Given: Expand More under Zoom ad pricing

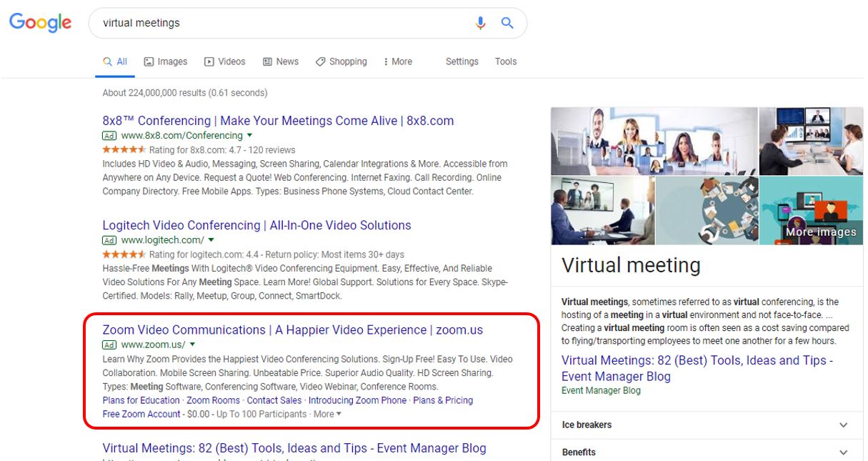Looking at the screenshot, I should pyautogui.click(x=327, y=414).
